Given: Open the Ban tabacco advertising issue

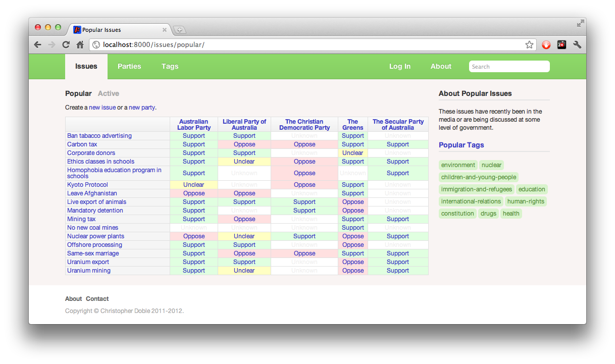Looking at the screenshot, I should point(99,136).
